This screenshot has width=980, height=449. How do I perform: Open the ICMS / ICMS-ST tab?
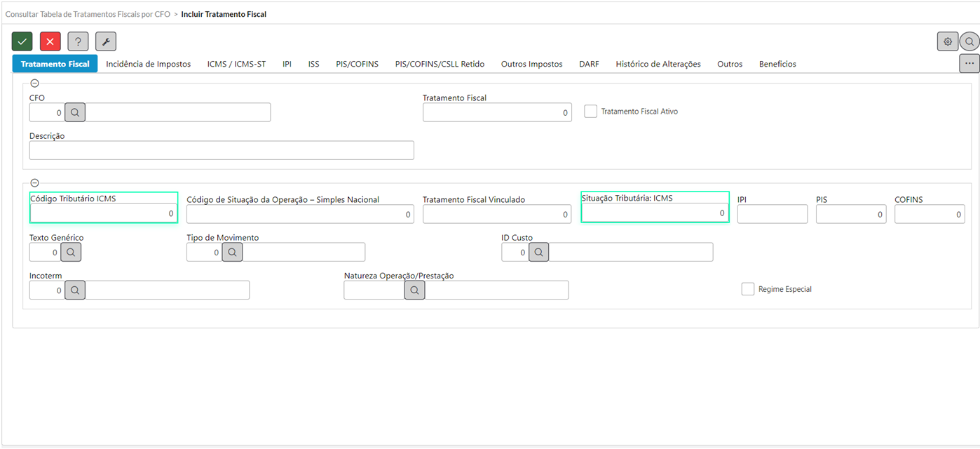[x=237, y=64]
